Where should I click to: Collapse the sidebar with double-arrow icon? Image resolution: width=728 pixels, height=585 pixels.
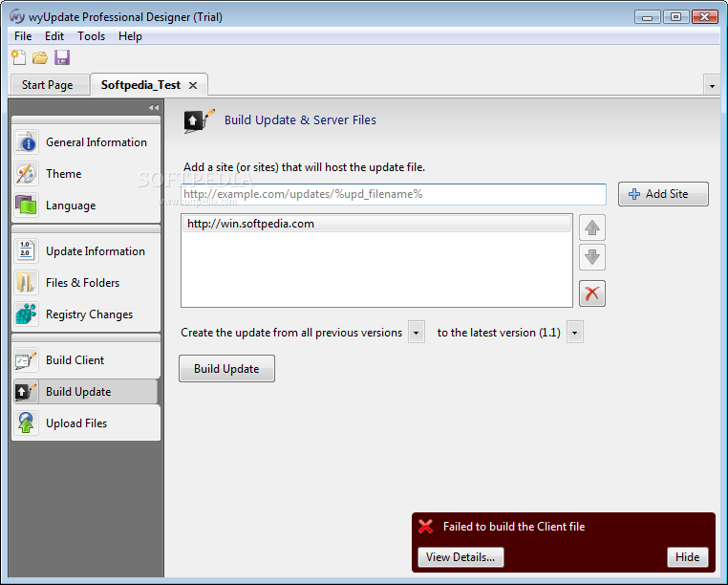pyautogui.click(x=153, y=107)
